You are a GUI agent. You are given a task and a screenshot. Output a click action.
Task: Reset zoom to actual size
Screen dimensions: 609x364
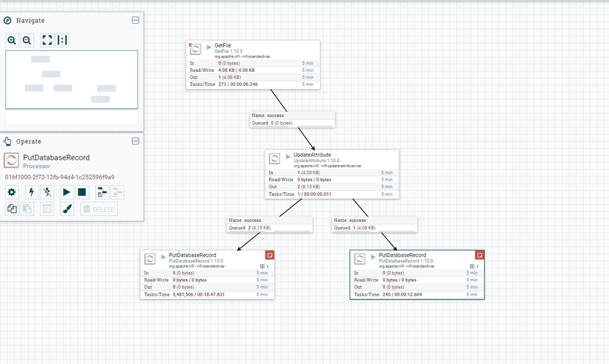pos(62,40)
